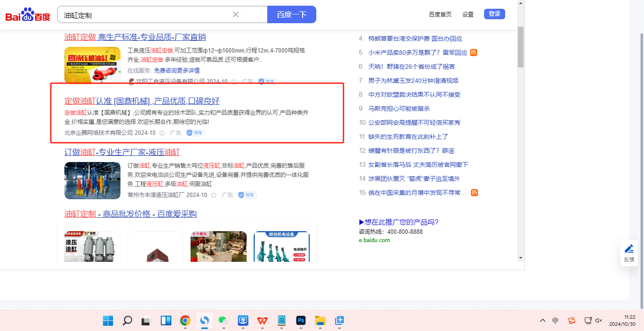Image resolution: width=644 pixels, height=331 pixels.
Task: Clear the search box with X icon
Action: coord(236,14)
